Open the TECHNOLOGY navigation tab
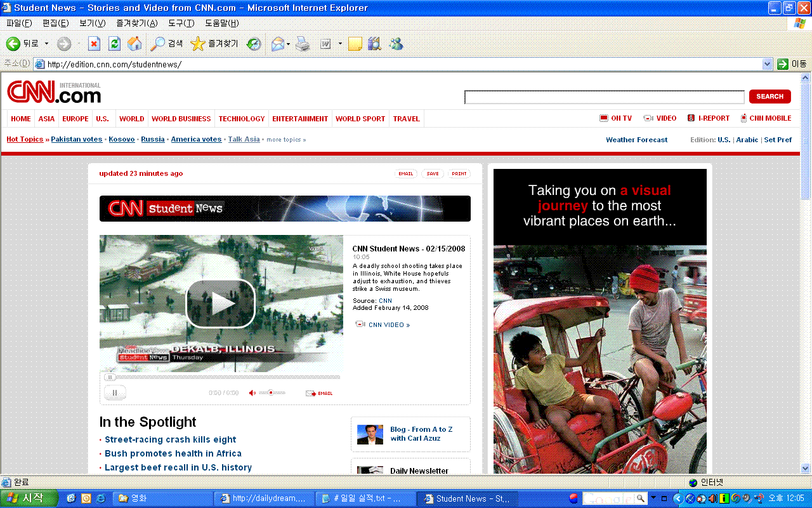 (242, 119)
